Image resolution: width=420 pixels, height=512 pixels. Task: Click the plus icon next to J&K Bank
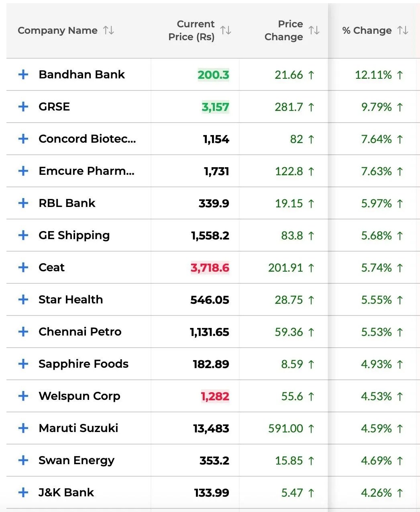click(23, 493)
